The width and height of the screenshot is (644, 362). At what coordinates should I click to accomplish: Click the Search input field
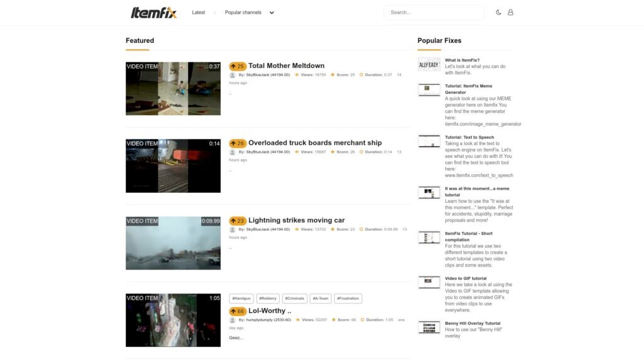433,13
